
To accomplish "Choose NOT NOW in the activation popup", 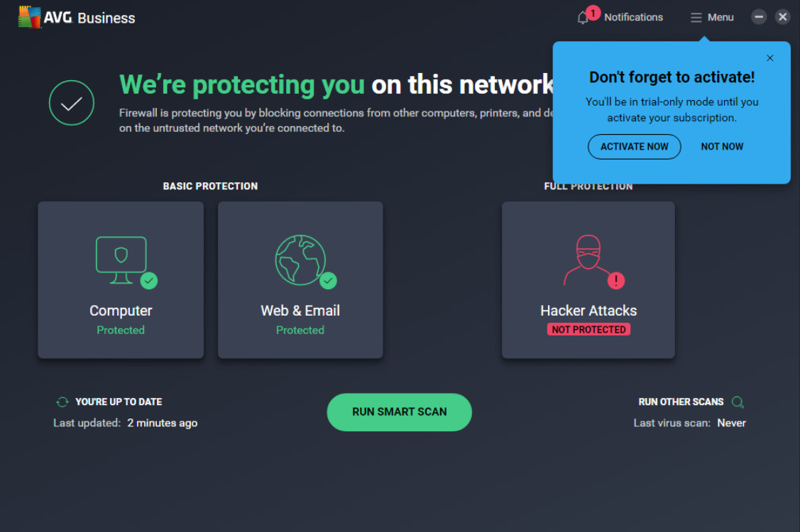I will [722, 146].
